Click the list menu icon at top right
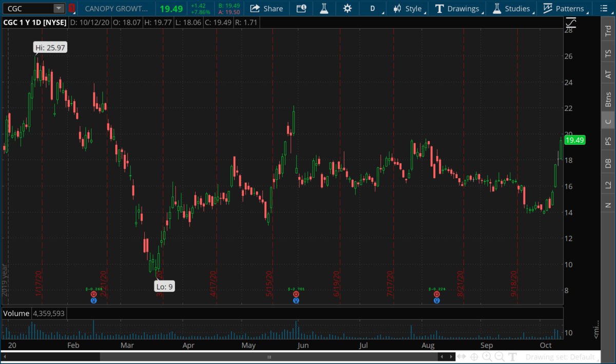616x364 pixels. [604, 8]
